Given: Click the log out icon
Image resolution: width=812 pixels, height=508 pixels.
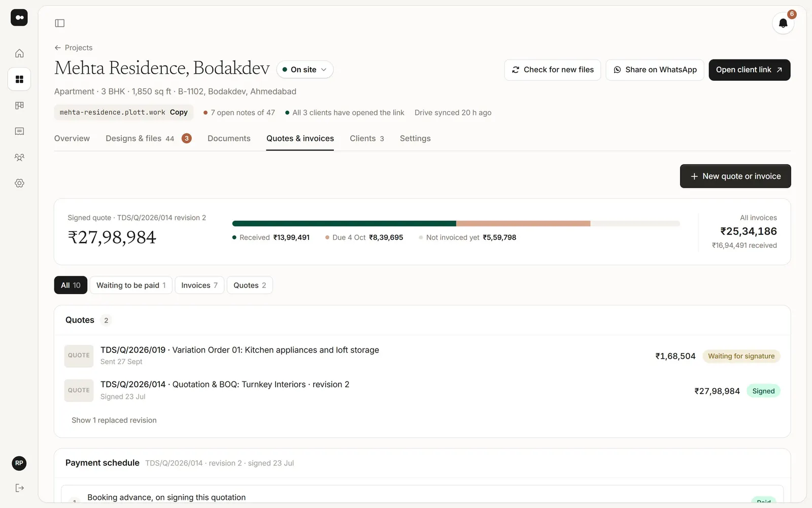Looking at the screenshot, I should pyautogui.click(x=19, y=488).
